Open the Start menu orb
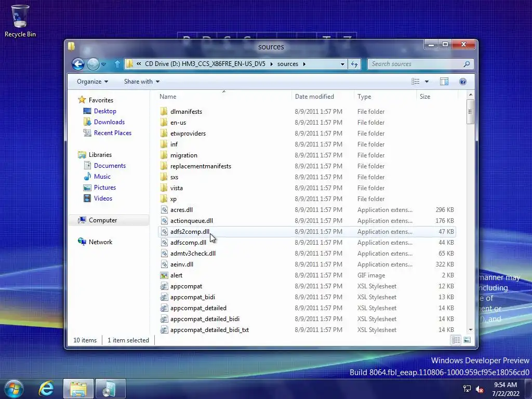 coord(14,389)
